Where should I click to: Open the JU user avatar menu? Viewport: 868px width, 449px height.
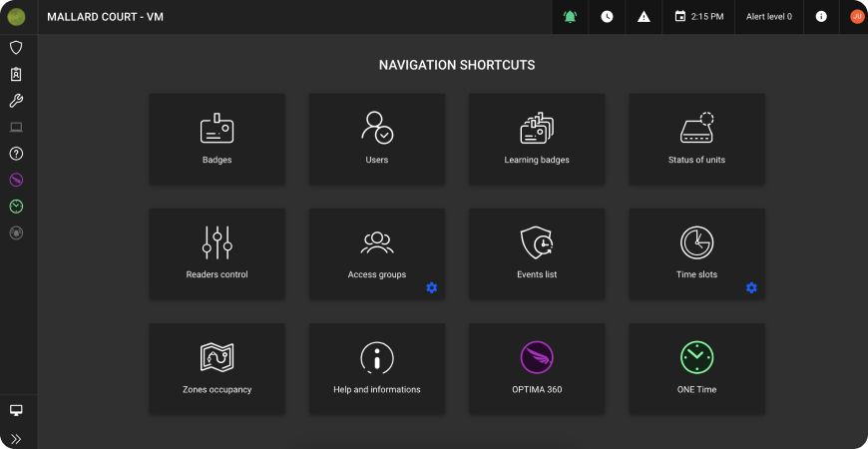(856, 17)
